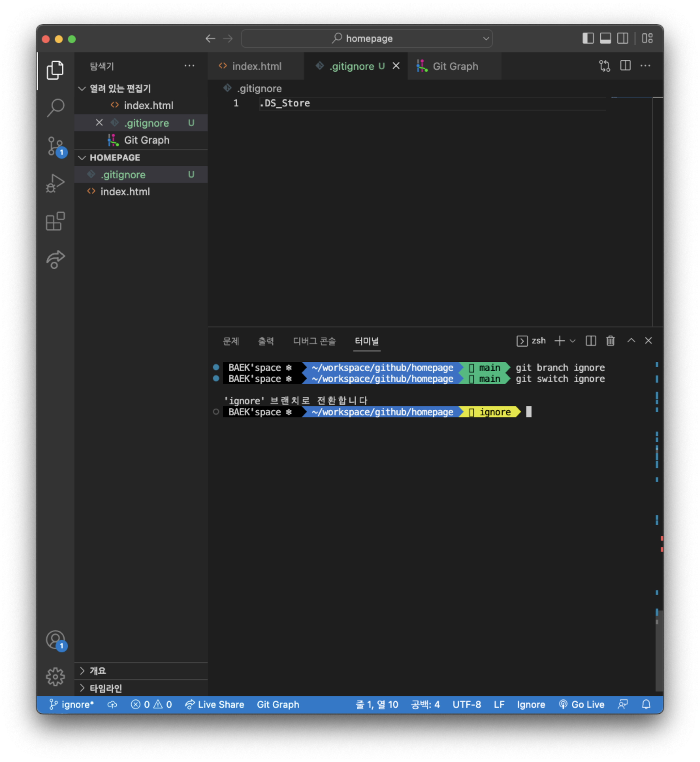
Task: Kill terminal with trash icon
Action: click(610, 341)
